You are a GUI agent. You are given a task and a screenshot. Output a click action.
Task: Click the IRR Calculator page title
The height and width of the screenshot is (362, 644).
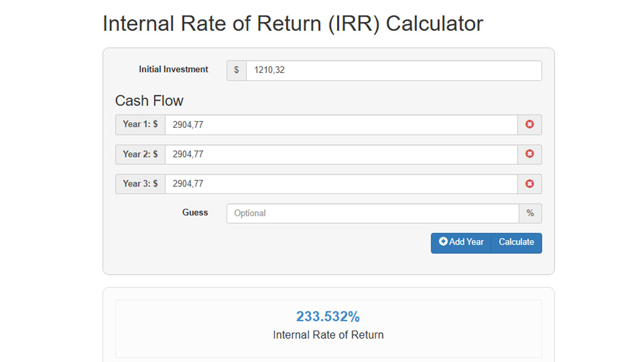tap(292, 24)
